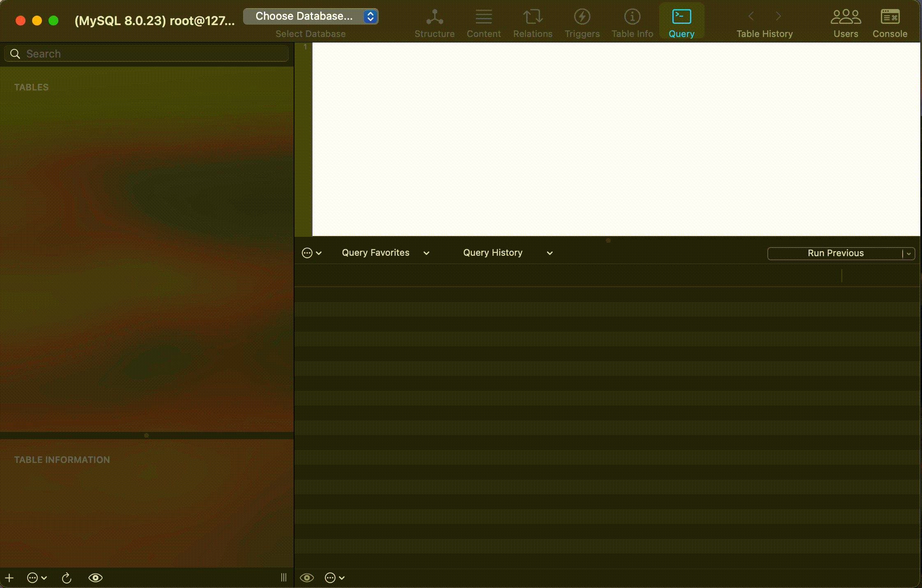Toggle the query results eye icon
Image resolution: width=922 pixels, height=588 pixels.
tap(307, 578)
